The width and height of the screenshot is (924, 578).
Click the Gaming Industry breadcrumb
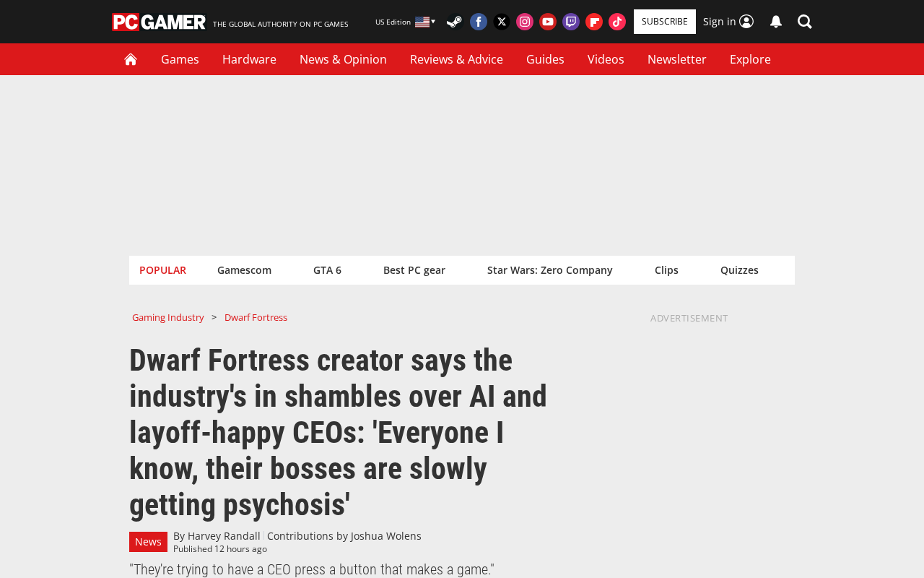168,317
